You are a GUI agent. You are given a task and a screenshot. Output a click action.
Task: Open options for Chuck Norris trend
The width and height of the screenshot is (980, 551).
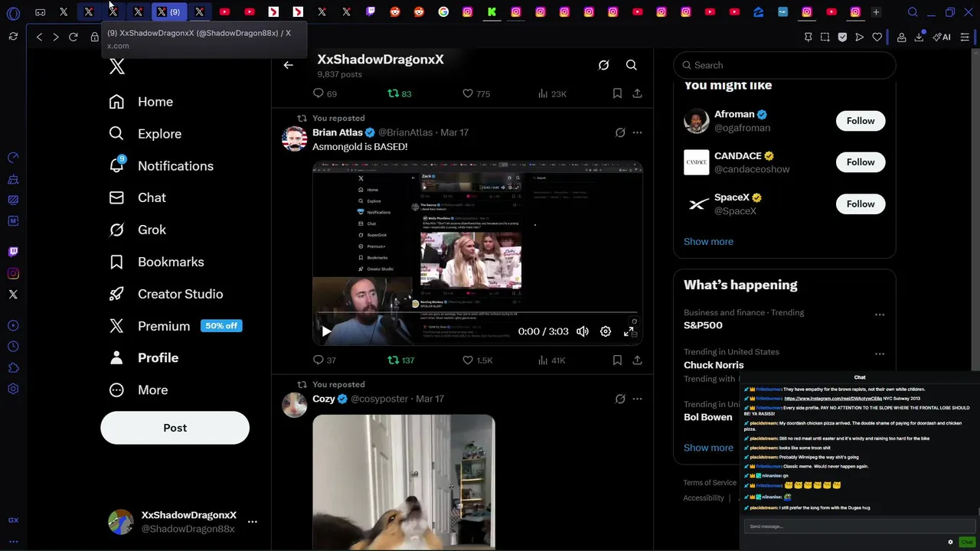point(880,354)
